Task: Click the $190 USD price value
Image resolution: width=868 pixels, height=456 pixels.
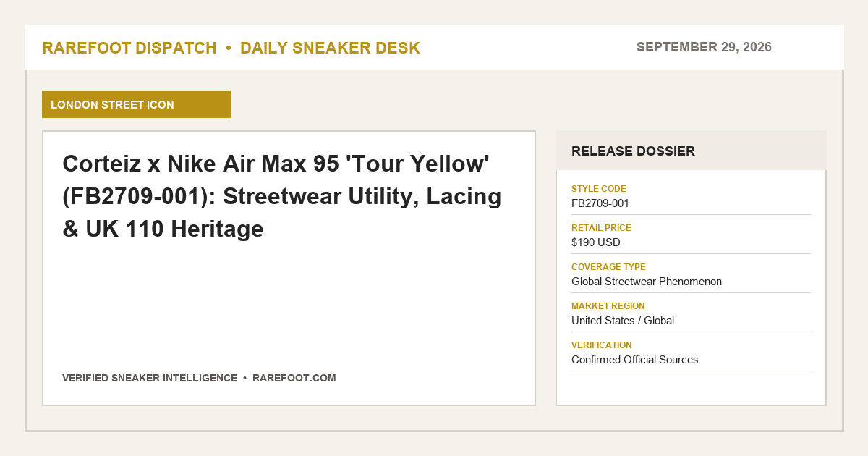Action: (596, 242)
